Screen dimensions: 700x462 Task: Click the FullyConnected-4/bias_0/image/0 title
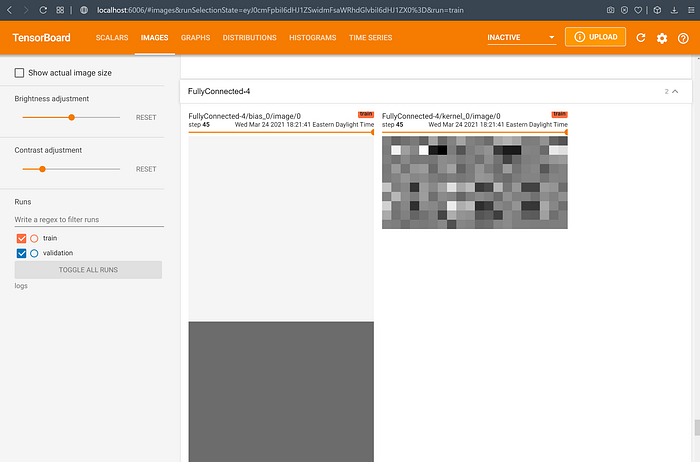pyautogui.click(x=245, y=116)
